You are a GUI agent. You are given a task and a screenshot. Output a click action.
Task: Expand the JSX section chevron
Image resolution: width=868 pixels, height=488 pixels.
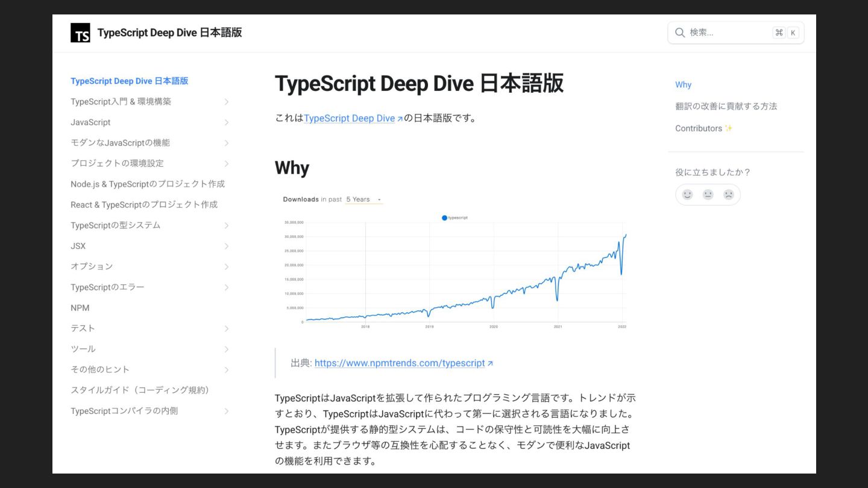[x=227, y=246]
